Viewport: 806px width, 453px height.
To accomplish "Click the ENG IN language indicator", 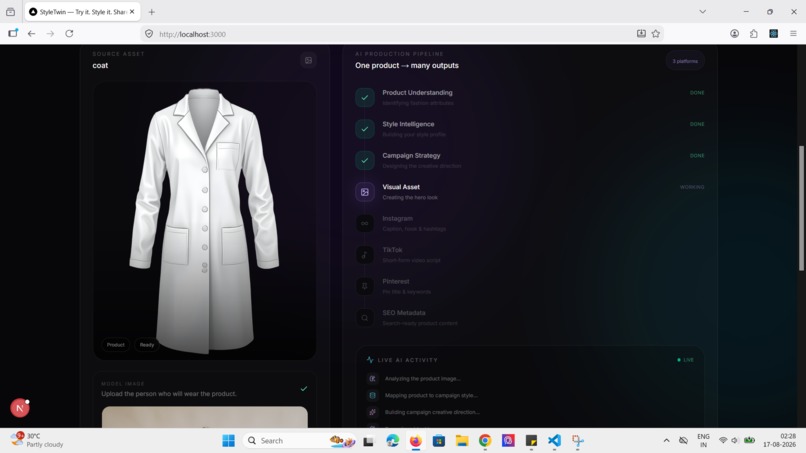I will tap(703, 440).
